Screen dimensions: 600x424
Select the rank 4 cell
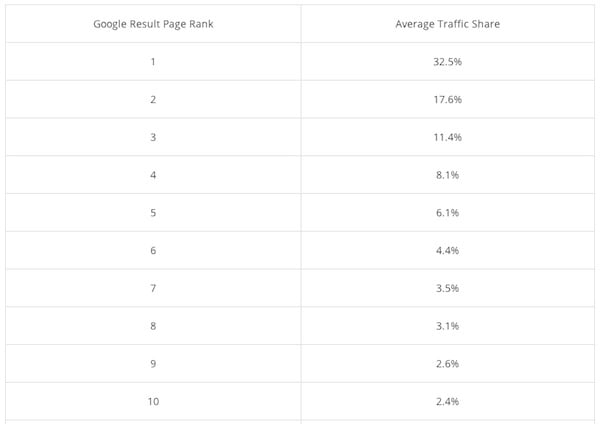pos(153,175)
